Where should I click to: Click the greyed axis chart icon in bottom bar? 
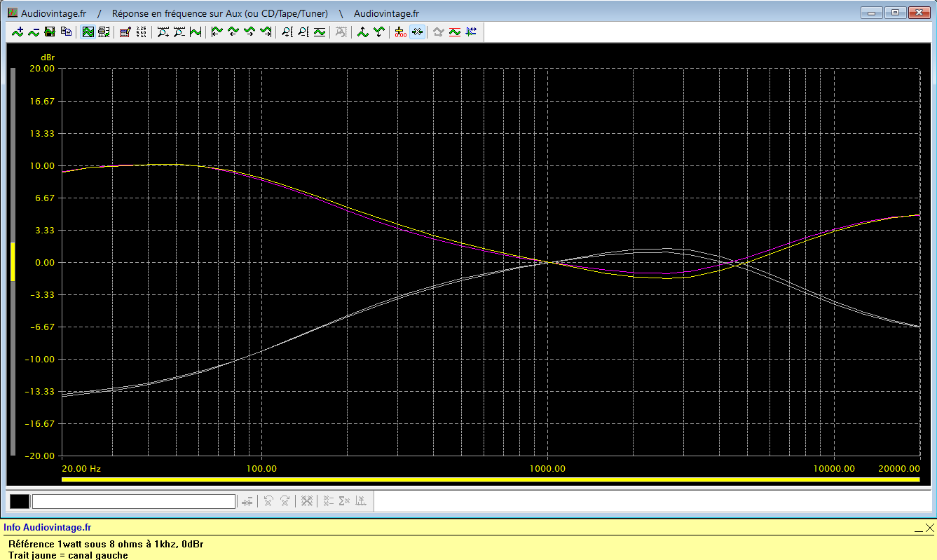360,501
